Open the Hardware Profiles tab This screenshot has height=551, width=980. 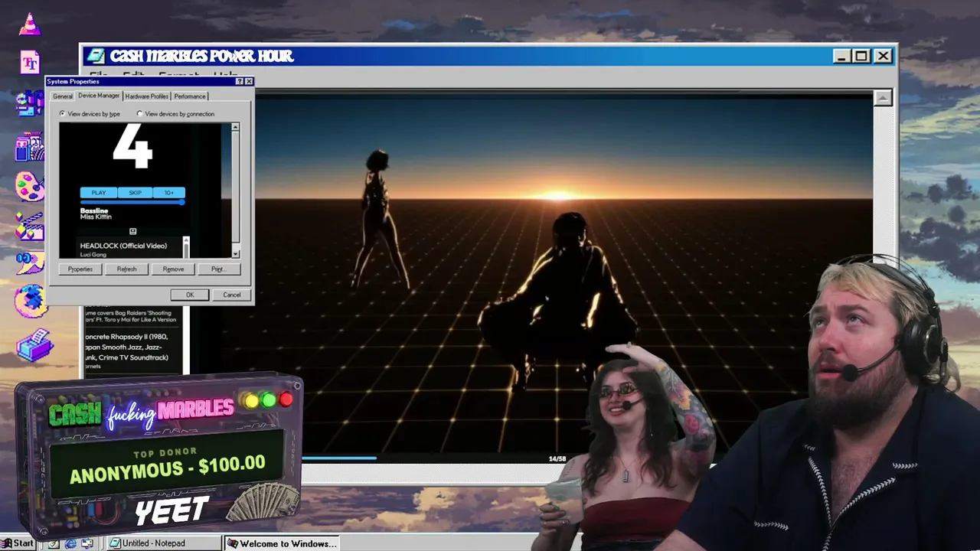pos(147,96)
